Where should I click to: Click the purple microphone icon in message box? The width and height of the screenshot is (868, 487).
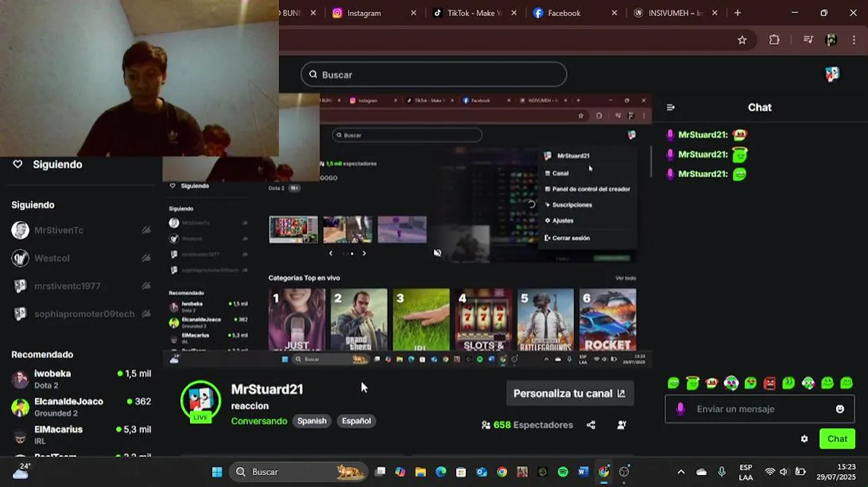click(x=681, y=409)
